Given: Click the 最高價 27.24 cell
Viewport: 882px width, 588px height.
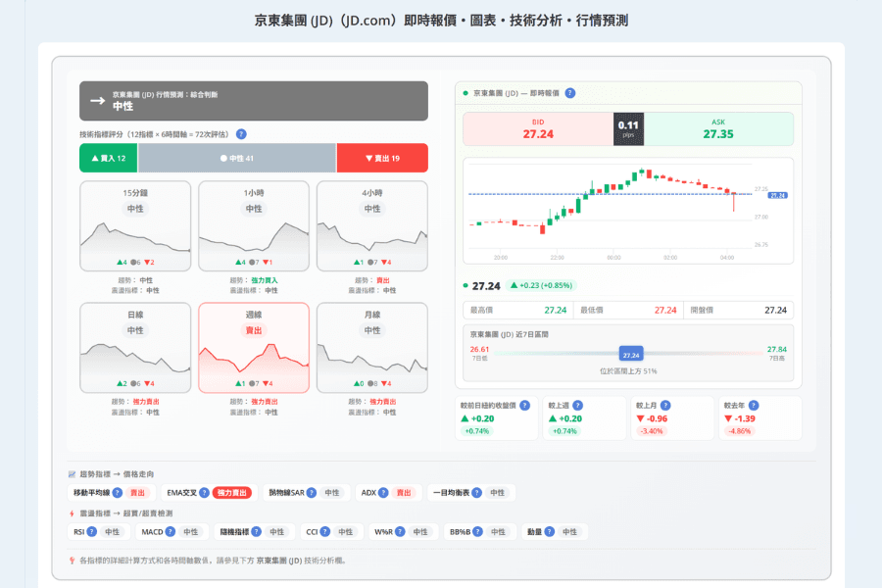Looking at the screenshot, I should click(x=518, y=310).
